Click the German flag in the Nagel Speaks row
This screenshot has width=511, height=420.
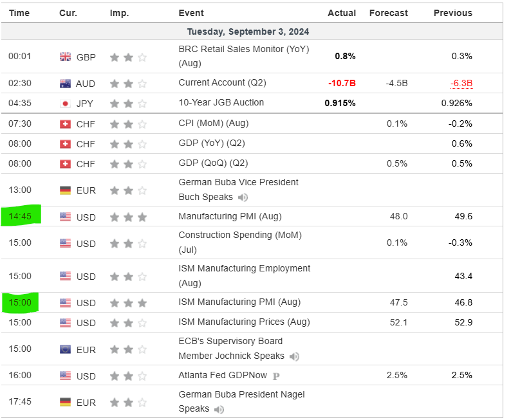click(65, 403)
